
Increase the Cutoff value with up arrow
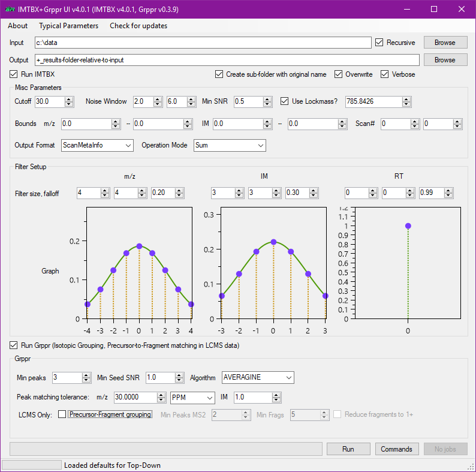tap(69, 99)
